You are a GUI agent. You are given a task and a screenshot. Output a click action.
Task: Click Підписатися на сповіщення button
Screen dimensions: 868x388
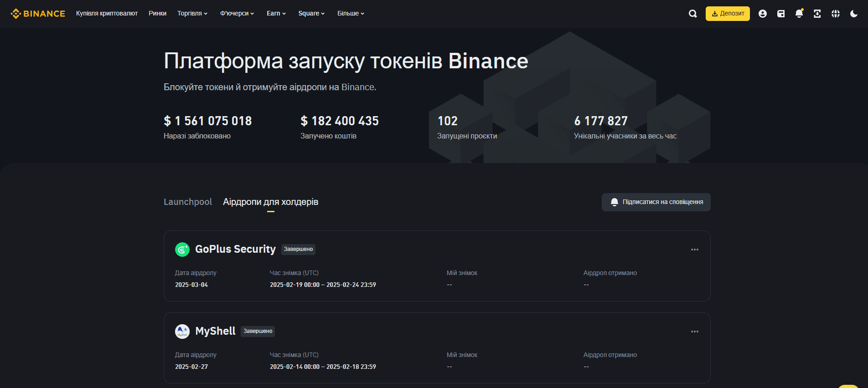pos(656,202)
